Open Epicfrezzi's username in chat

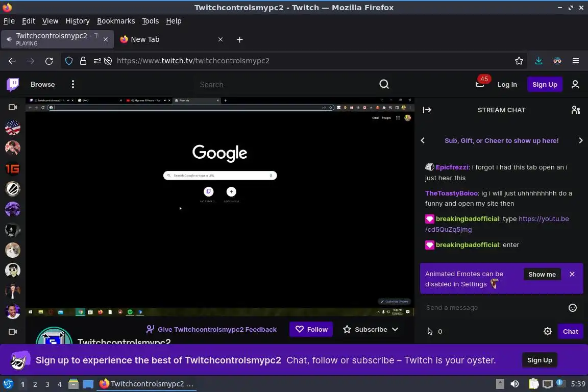pyautogui.click(x=452, y=167)
